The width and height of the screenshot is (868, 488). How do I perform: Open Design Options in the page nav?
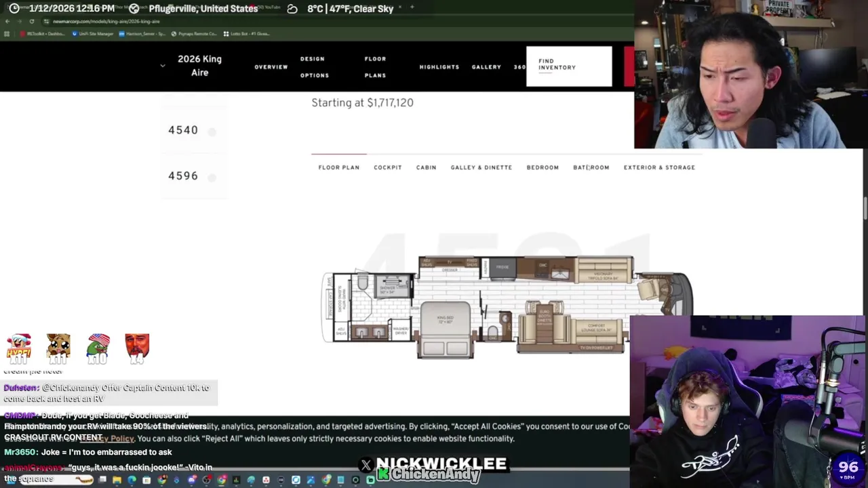[315, 67]
